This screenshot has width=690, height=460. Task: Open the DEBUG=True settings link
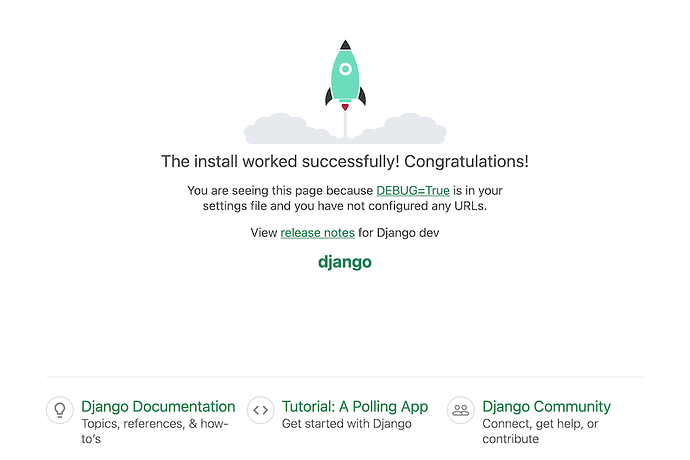point(413,191)
